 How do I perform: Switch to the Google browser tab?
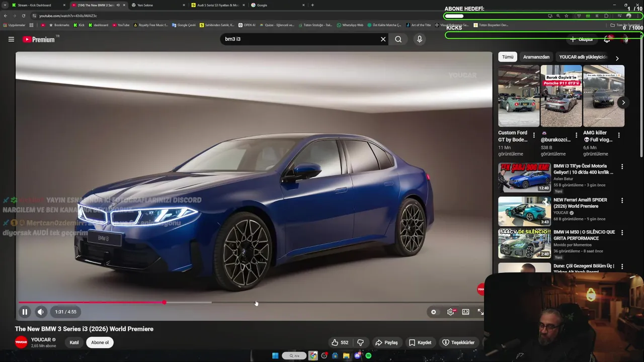pyautogui.click(x=278, y=5)
